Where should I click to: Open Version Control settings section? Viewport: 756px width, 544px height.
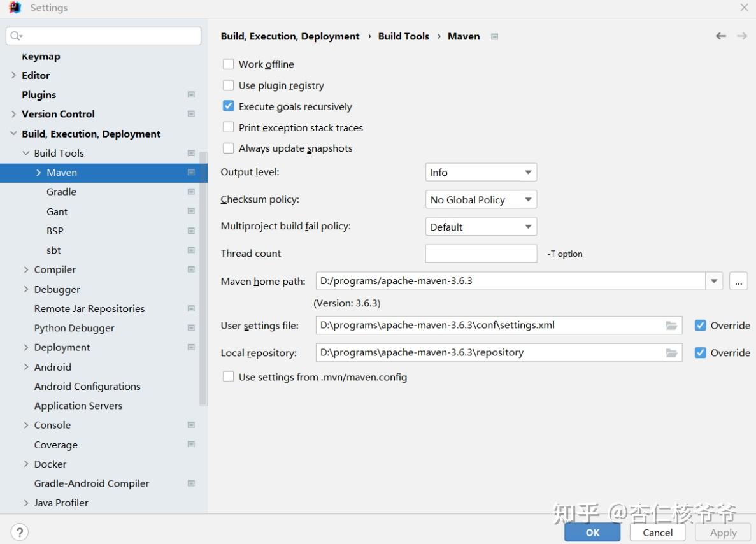58,114
